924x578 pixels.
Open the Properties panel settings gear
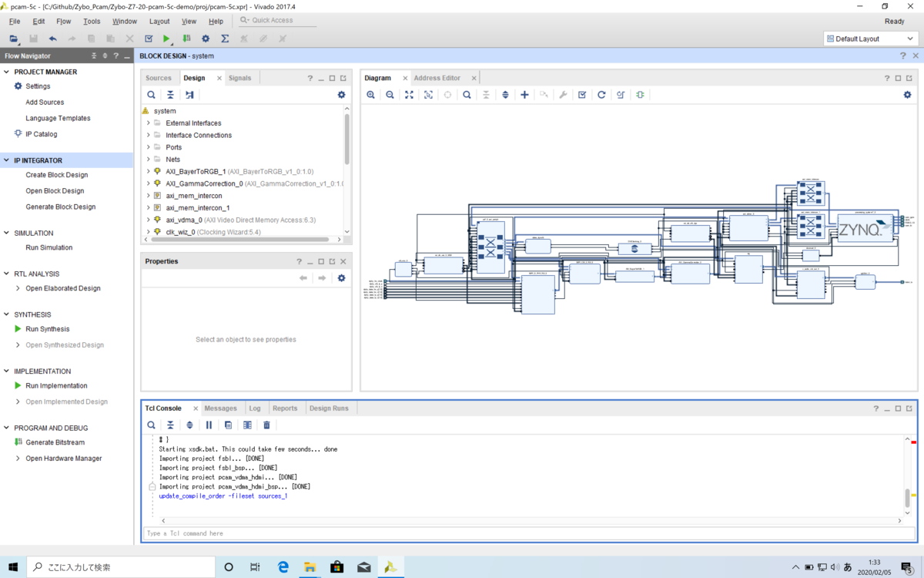click(342, 277)
